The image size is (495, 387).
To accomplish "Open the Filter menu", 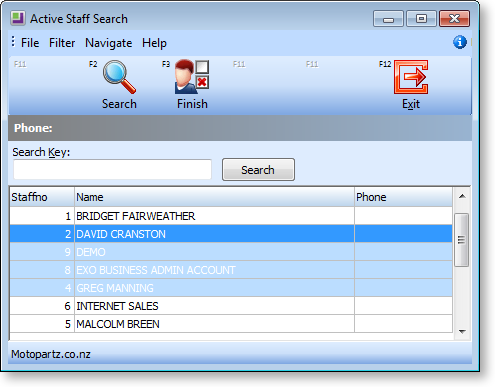I will tap(62, 43).
